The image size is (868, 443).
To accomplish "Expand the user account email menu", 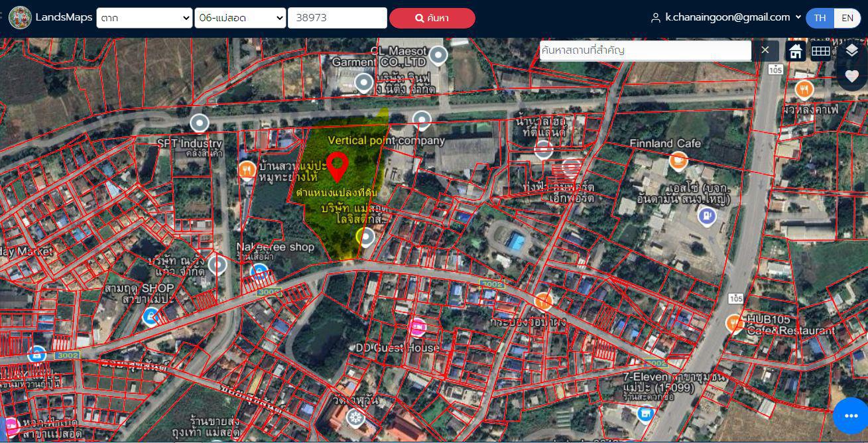I will tap(726, 18).
